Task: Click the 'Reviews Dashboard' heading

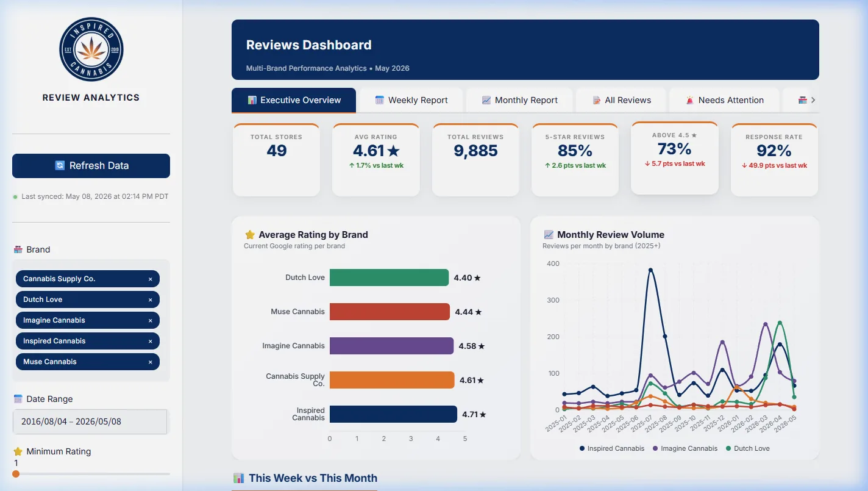Action: point(309,45)
